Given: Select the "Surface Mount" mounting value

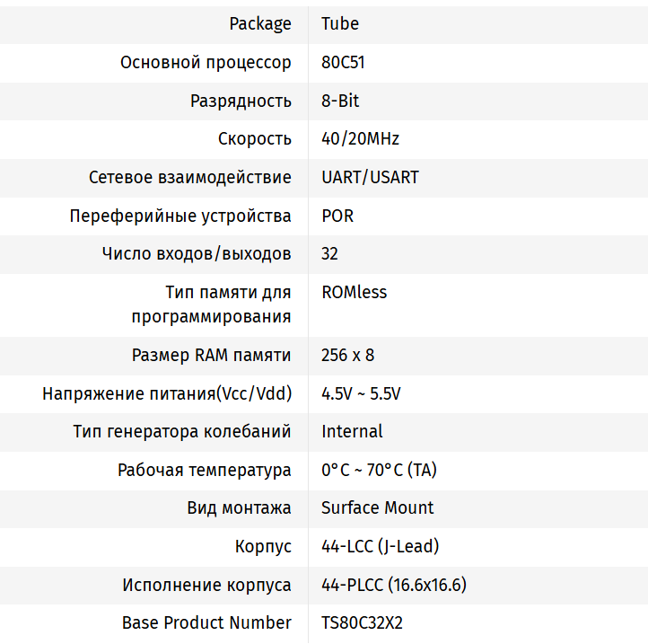Looking at the screenshot, I should coord(377,507).
